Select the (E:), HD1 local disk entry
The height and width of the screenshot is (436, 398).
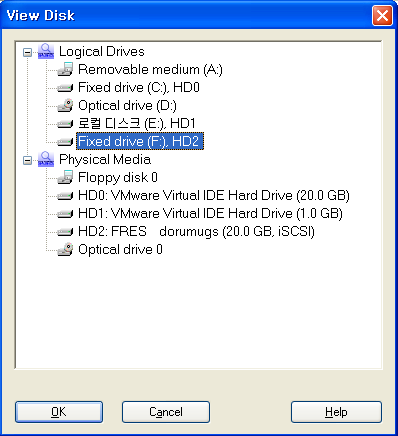(x=136, y=124)
